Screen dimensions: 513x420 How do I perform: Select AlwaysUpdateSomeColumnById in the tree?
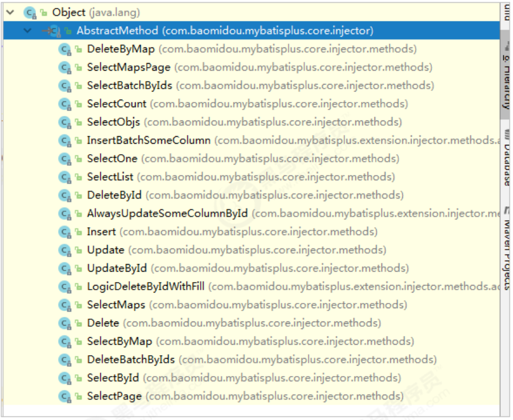(x=167, y=214)
